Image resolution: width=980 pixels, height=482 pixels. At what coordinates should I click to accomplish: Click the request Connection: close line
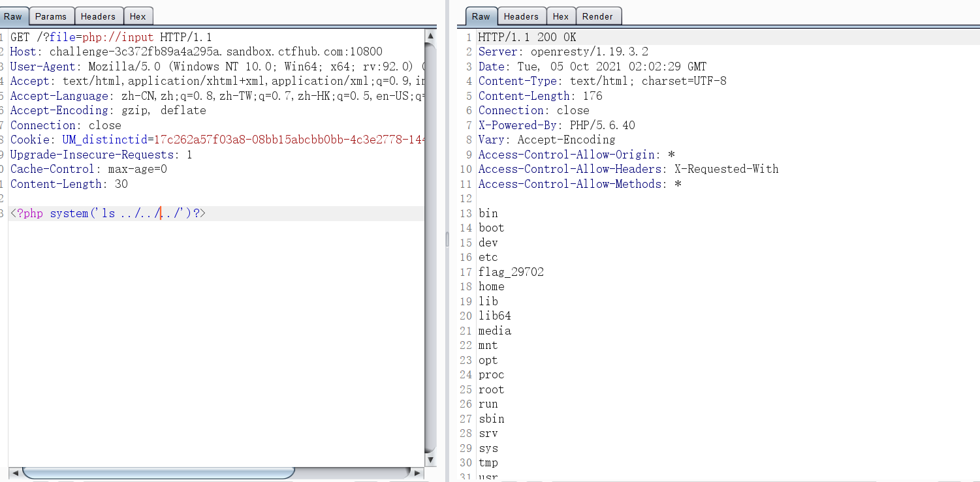[x=66, y=125]
